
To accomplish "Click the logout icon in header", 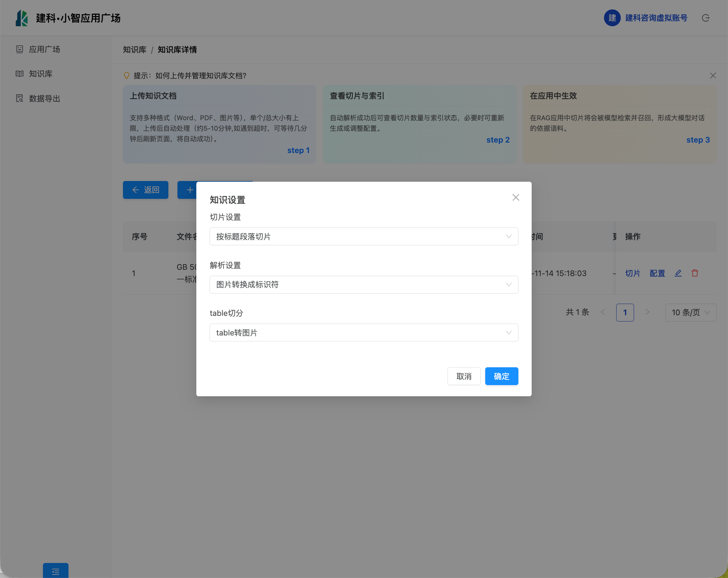I will (x=705, y=18).
